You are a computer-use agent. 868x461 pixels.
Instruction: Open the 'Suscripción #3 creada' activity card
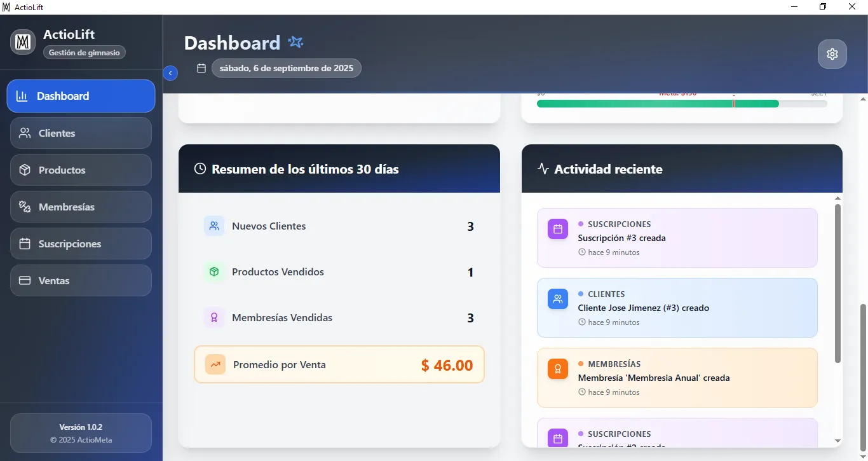click(x=677, y=238)
